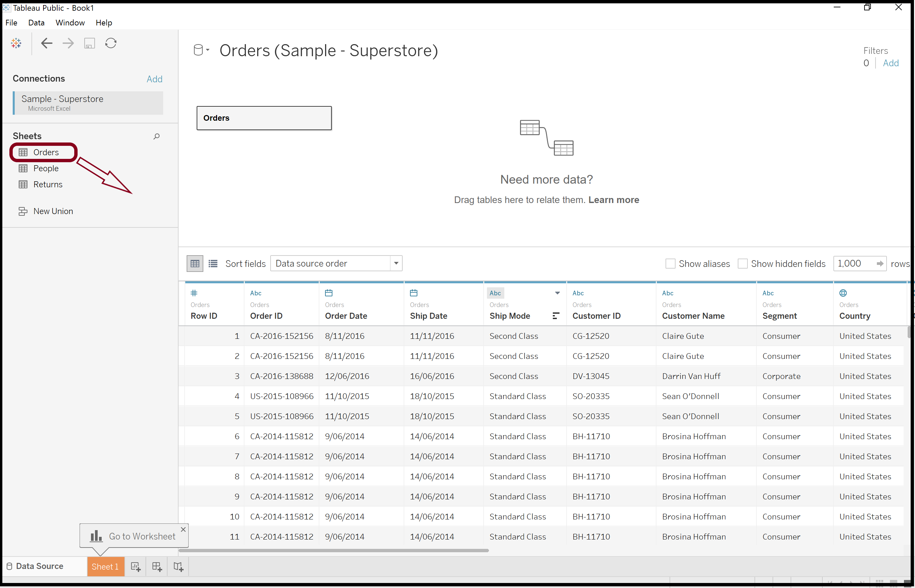The width and height of the screenshot is (915, 588).
Task: Click the Abc type icon for Segment
Action: (769, 293)
